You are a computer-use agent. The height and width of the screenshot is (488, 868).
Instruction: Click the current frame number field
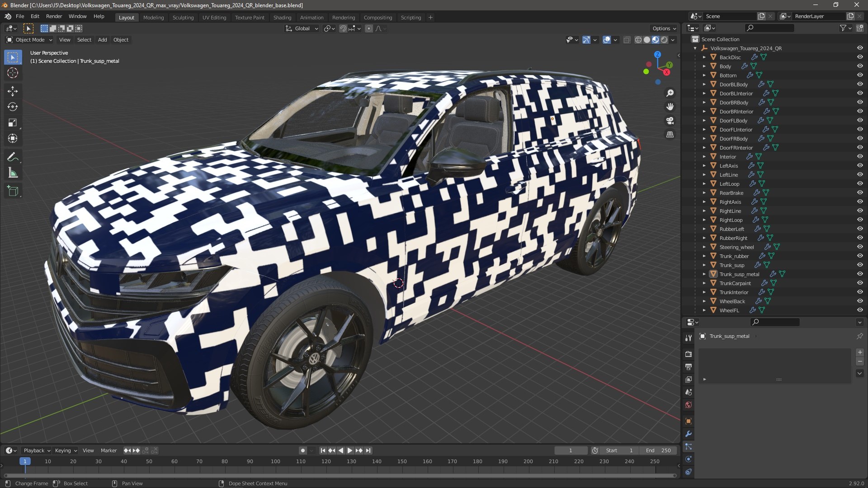pos(571,450)
